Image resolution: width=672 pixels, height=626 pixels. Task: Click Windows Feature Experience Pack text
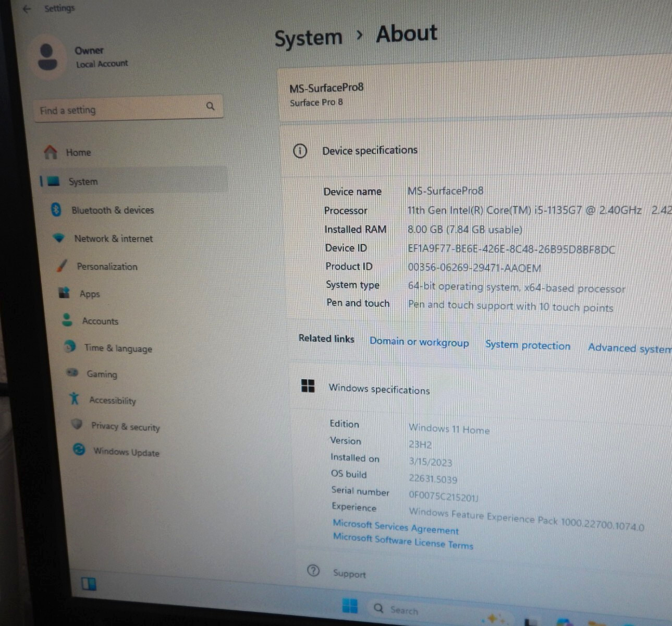tap(527, 520)
